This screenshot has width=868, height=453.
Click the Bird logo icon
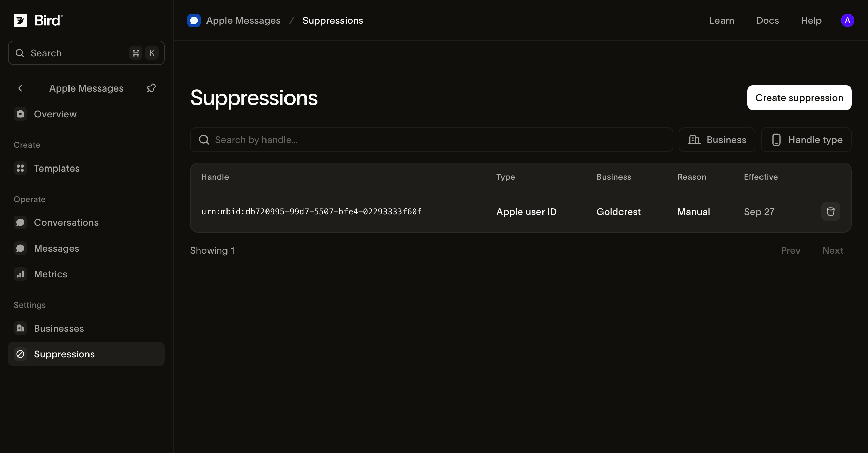click(20, 20)
